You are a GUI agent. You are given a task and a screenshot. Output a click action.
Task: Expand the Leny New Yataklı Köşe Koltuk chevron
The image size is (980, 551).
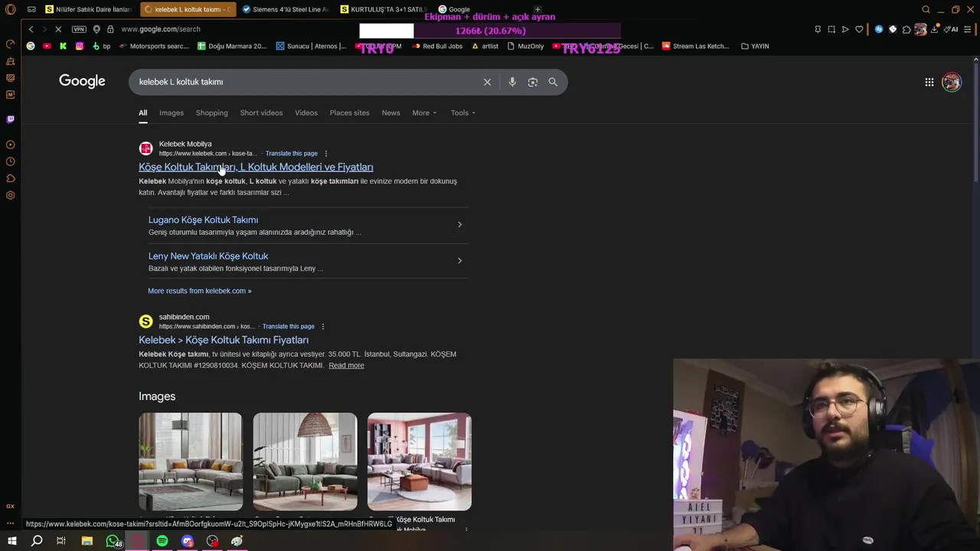click(459, 260)
